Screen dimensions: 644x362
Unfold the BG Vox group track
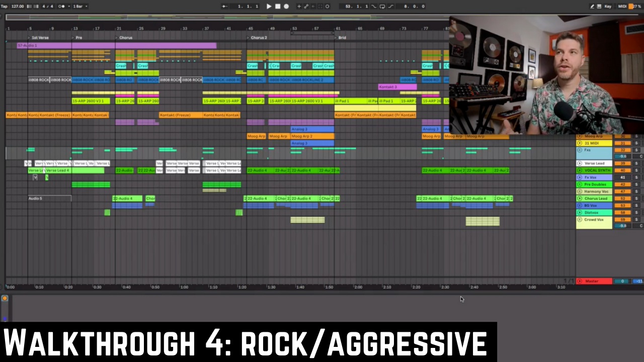tap(580, 206)
